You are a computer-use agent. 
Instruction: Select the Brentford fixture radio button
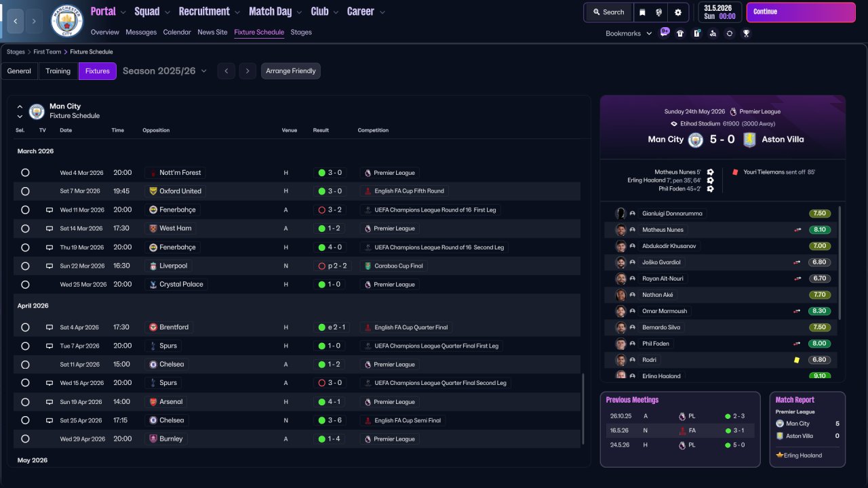pos(25,327)
